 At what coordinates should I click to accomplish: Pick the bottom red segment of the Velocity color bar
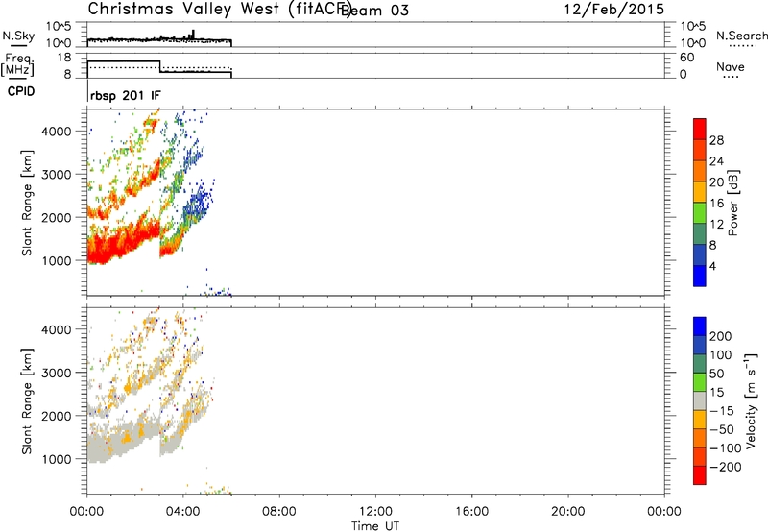click(x=700, y=475)
